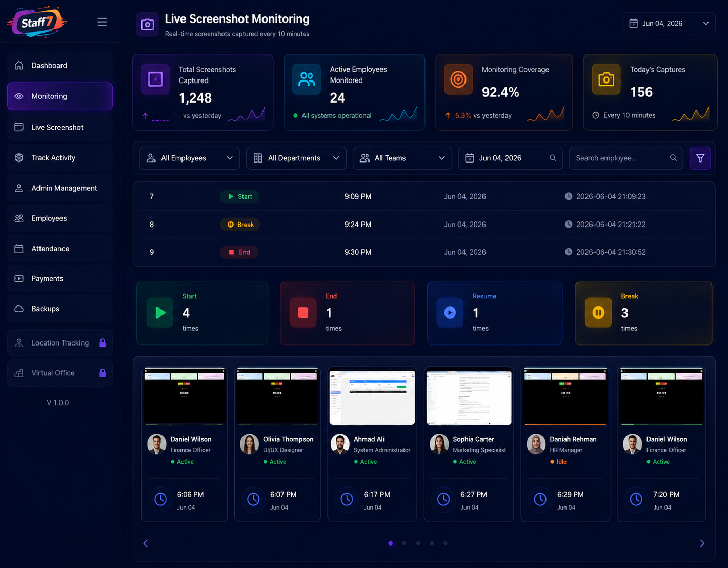Screen dimensions: 728x568
Task: Click the Idle status on Daniah Rehman's card
Action: coord(558,462)
